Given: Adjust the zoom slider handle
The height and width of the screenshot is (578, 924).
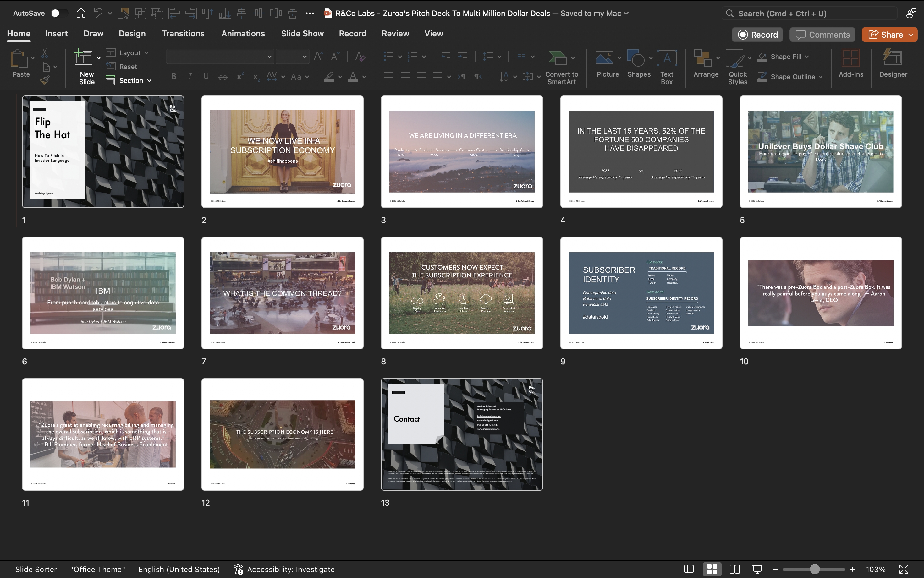Looking at the screenshot, I should [815, 569].
